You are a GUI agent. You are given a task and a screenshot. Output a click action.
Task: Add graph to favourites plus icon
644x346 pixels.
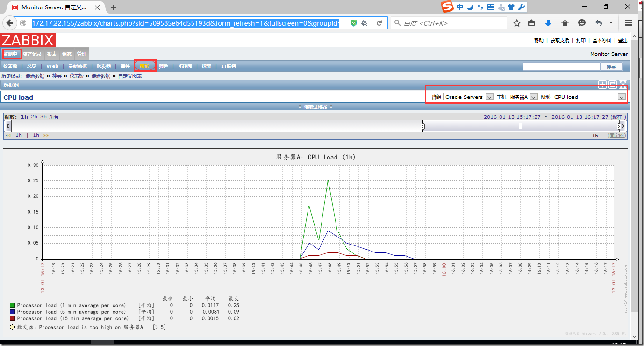coord(603,85)
